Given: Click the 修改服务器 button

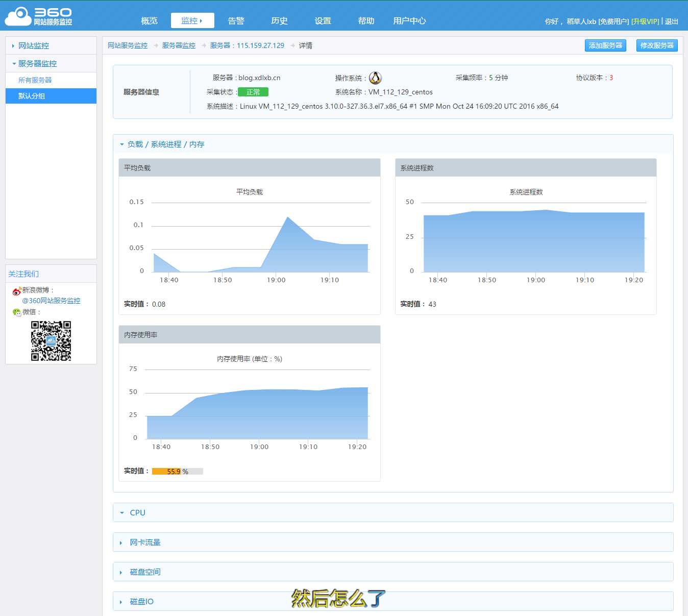Looking at the screenshot, I should [x=657, y=45].
